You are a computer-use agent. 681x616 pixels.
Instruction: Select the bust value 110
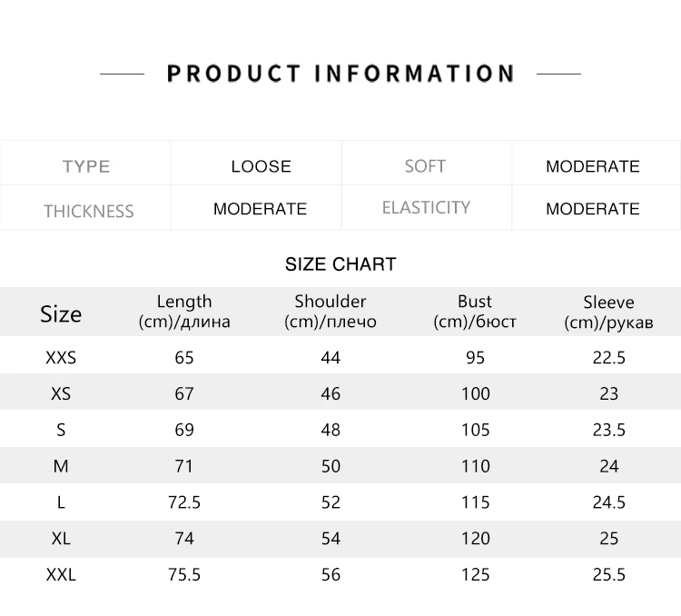[476, 466]
